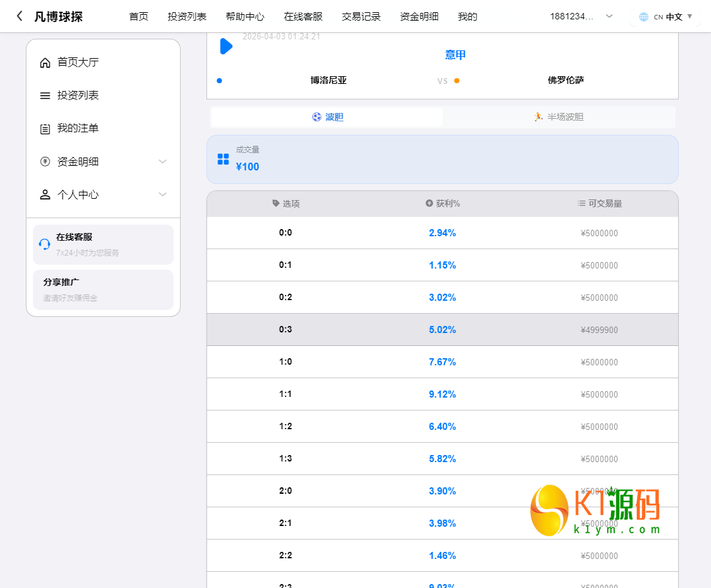Click the 分享推广 promotion panel

click(103, 289)
